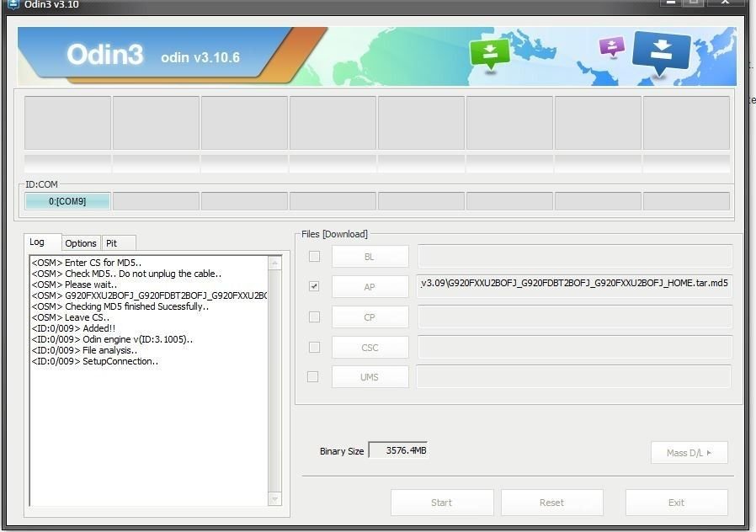Click the Binary Size value field
Viewport: 756px width, 532px height.
(x=397, y=450)
